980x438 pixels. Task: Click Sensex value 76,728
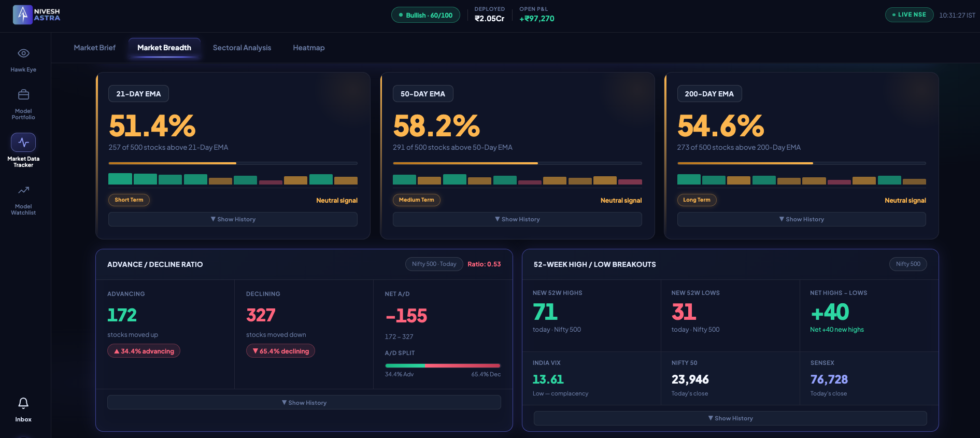point(829,379)
